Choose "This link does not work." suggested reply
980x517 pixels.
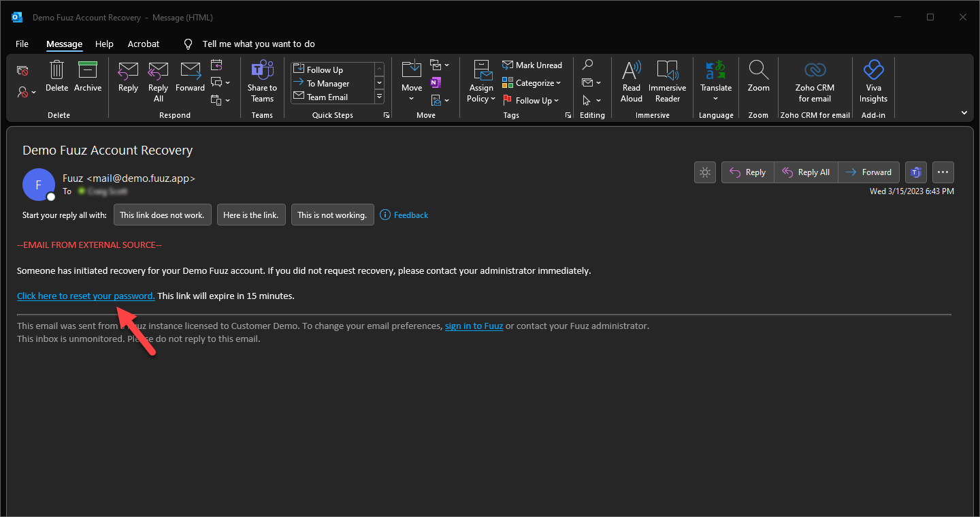click(x=162, y=215)
